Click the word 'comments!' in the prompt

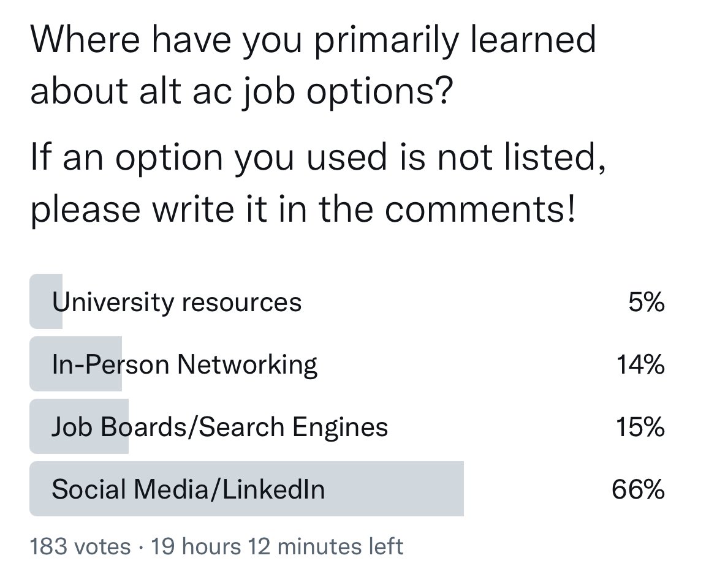480,209
